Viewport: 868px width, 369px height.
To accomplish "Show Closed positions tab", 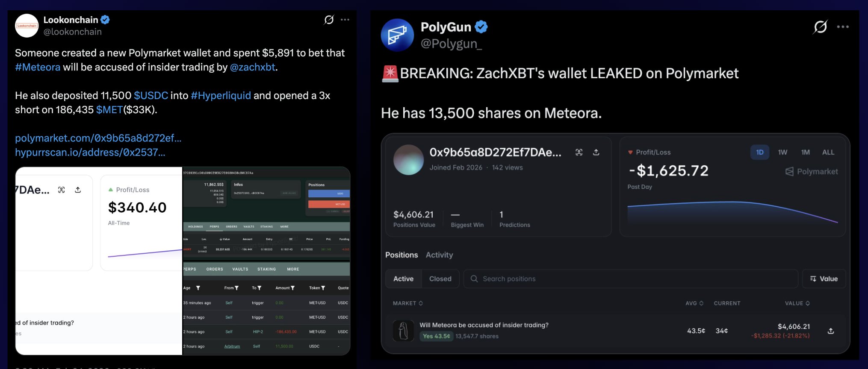I will pyautogui.click(x=440, y=279).
